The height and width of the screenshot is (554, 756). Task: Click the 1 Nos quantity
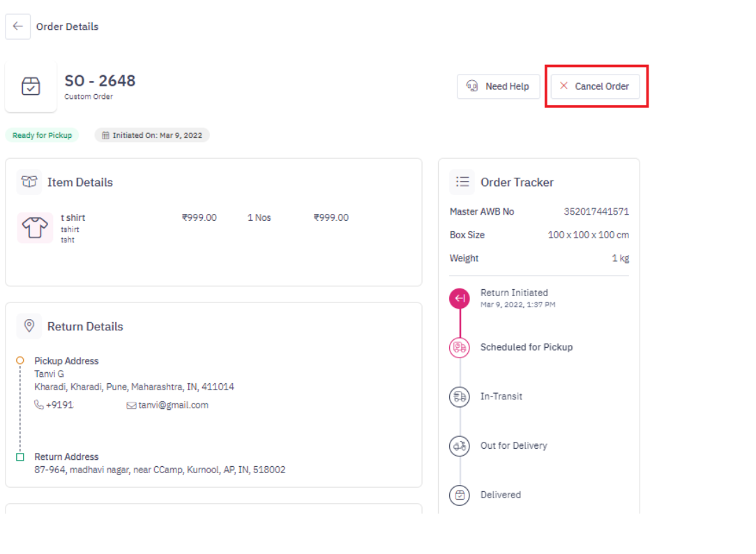coord(259,217)
